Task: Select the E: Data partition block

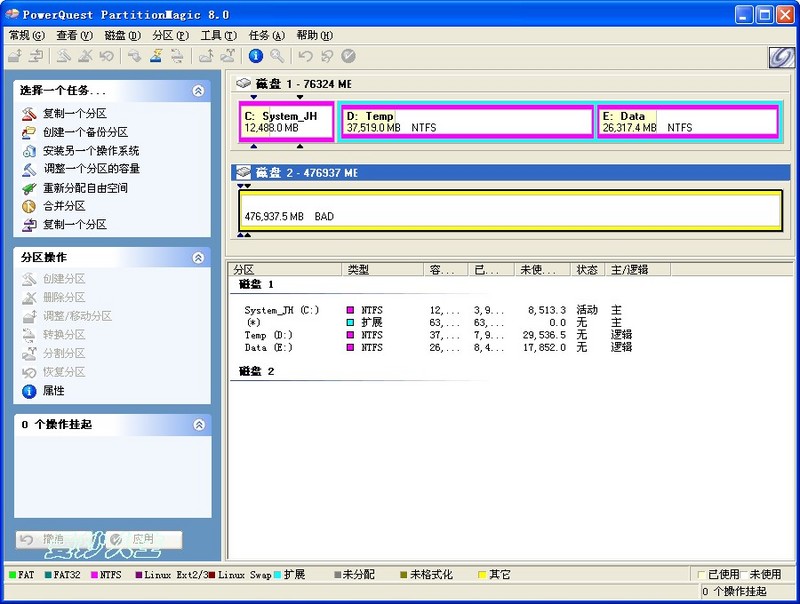Action: (688, 121)
